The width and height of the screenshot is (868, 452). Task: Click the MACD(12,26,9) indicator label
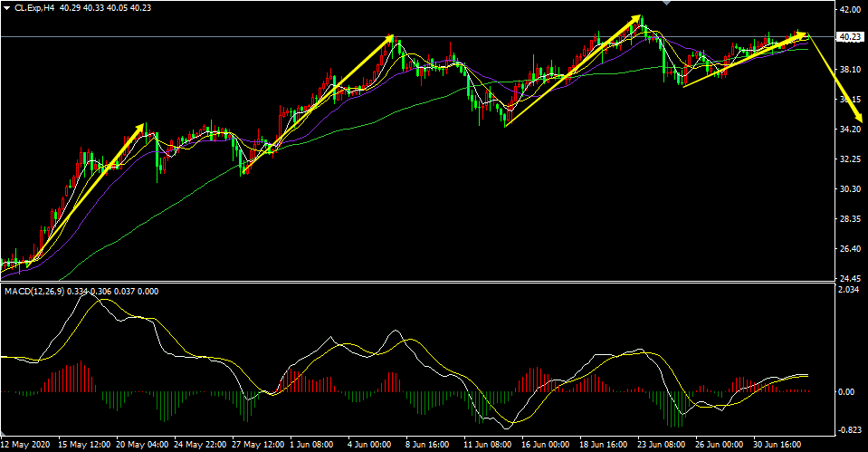(x=33, y=292)
